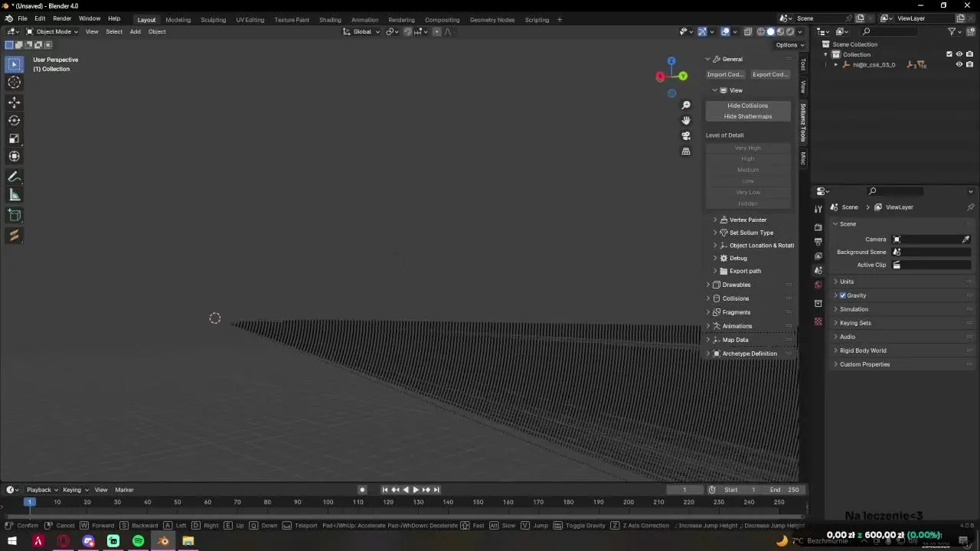Toggle viewport gizmos button
Screen dimensions: 980x551
click(702, 31)
